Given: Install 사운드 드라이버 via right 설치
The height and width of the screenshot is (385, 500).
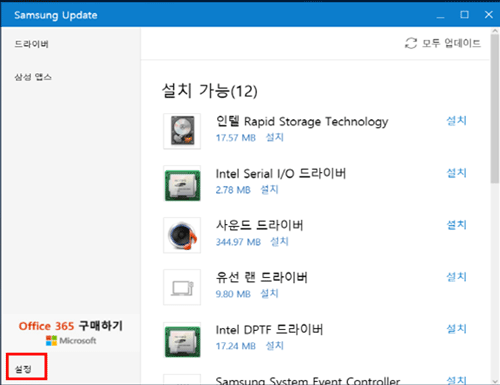Looking at the screenshot, I should [456, 225].
